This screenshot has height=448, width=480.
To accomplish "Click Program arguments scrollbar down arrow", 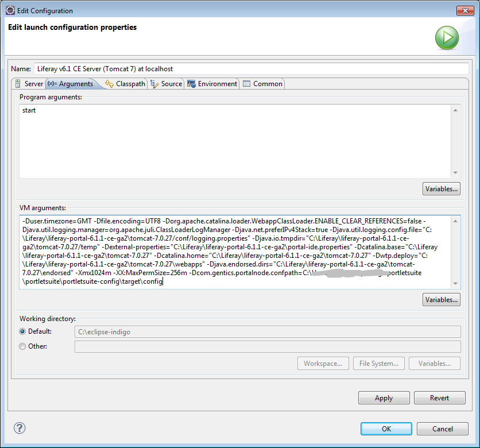I will tap(455, 173).
